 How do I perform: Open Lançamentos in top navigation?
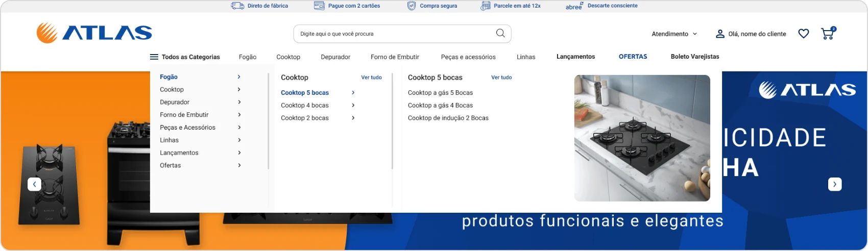[x=575, y=57]
